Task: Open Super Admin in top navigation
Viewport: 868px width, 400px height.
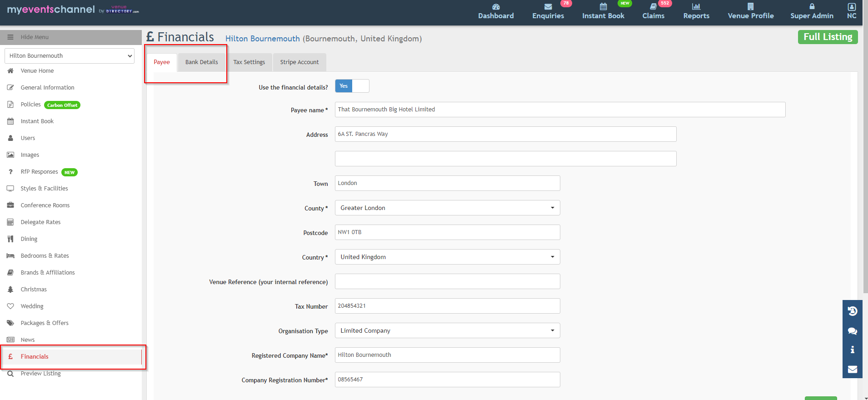Action: [812, 11]
